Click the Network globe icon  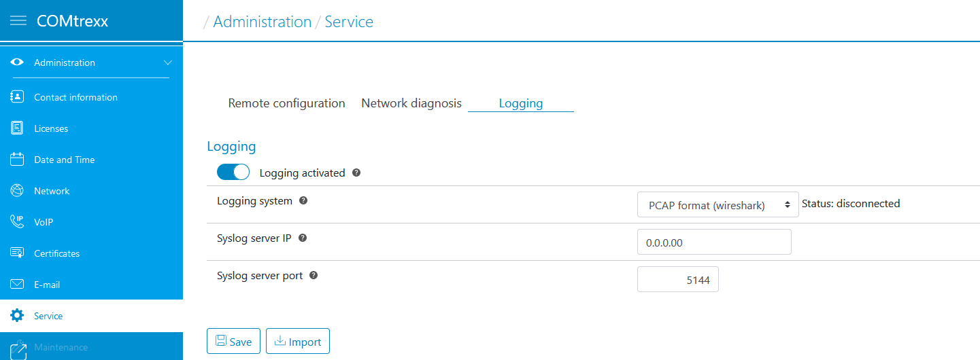pyautogui.click(x=18, y=191)
